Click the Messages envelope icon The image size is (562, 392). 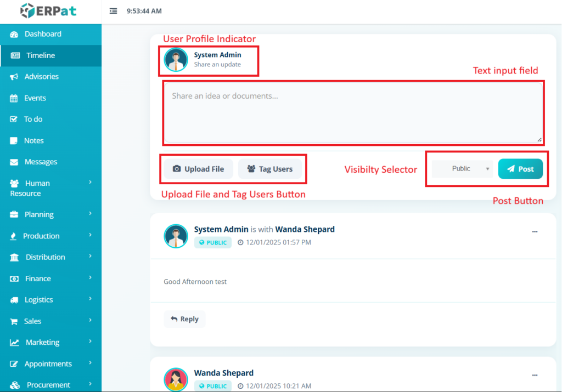[14, 162]
